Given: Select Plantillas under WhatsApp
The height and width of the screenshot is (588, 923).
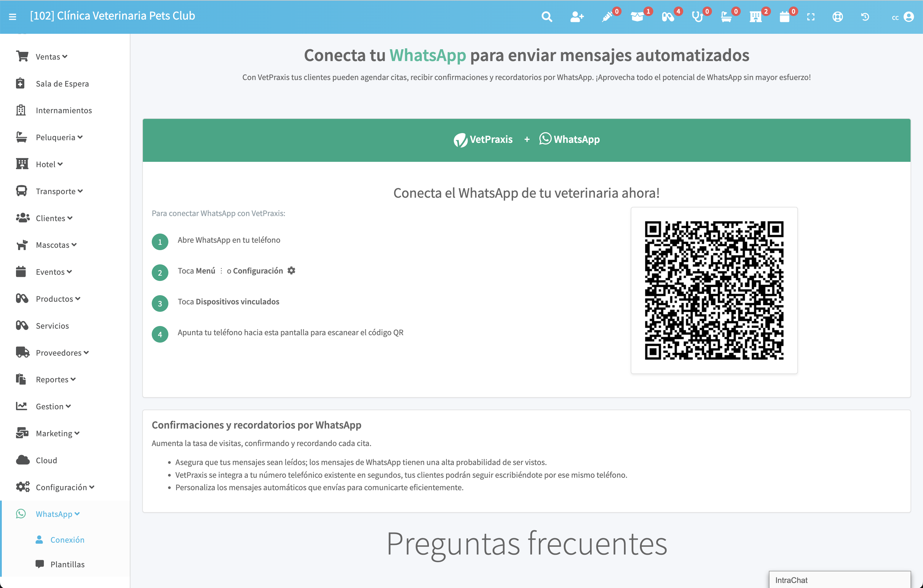Looking at the screenshot, I should [x=68, y=564].
